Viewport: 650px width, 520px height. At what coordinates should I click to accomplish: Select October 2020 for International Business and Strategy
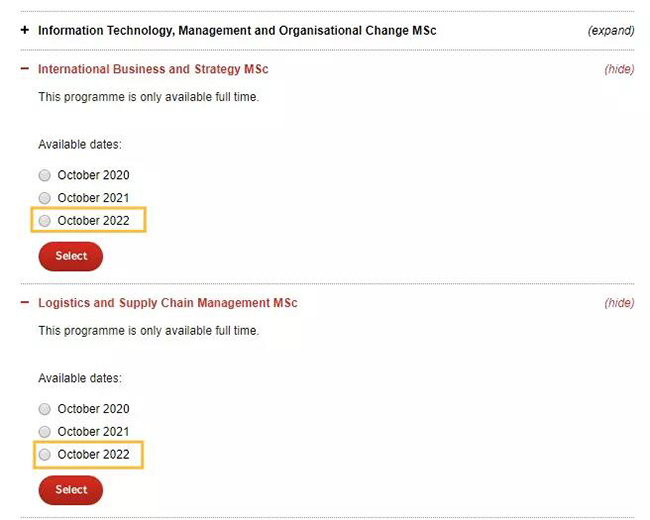tap(45, 176)
